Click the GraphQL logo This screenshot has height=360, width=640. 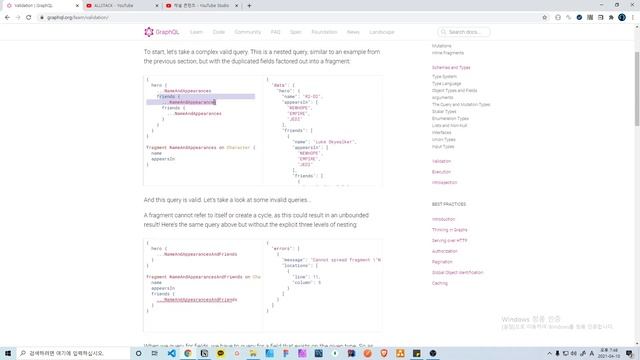click(162, 32)
